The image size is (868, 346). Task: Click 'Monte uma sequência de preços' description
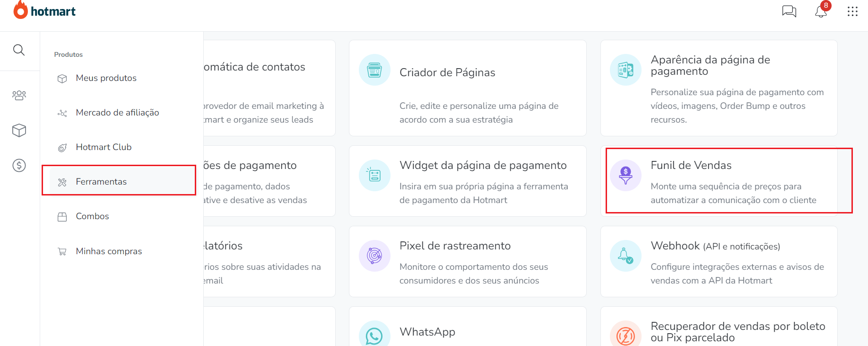tap(733, 193)
